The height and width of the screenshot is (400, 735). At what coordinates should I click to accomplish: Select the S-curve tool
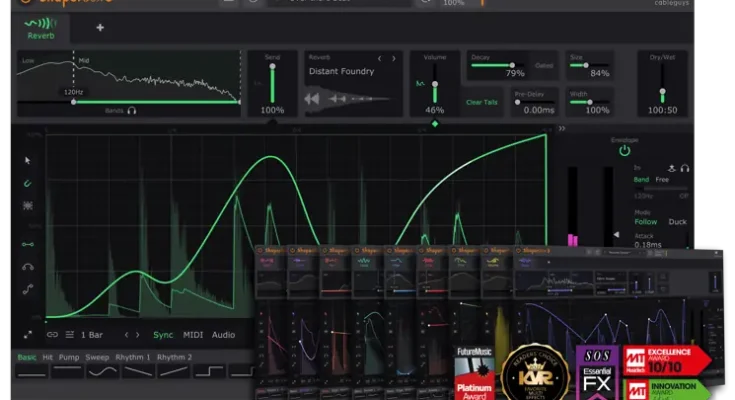tap(28, 289)
